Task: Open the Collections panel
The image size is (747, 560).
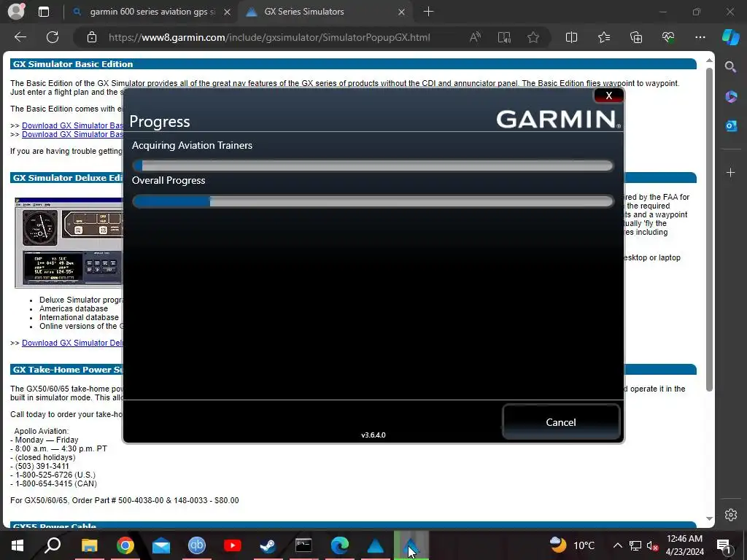Action: [636, 37]
